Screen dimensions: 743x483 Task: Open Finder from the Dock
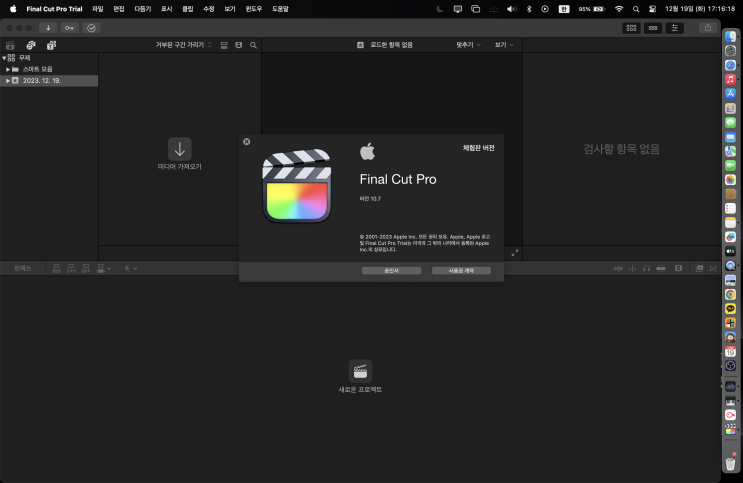[730, 36]
